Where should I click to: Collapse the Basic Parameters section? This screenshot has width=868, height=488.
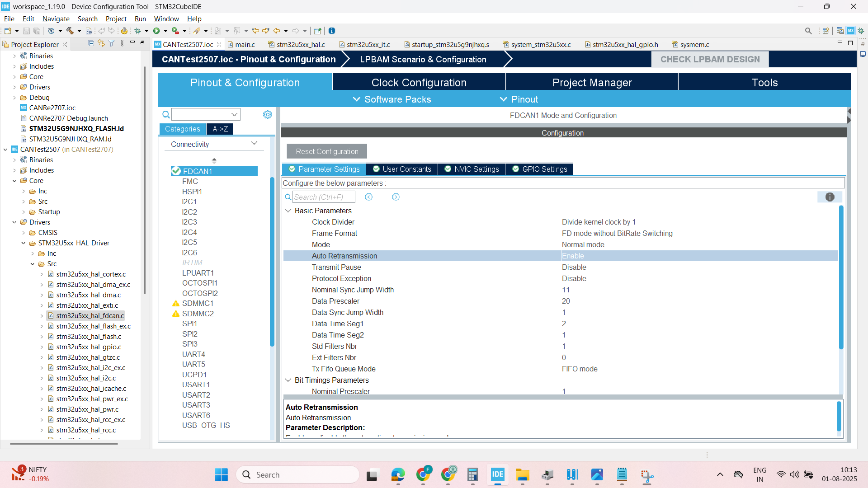[288, 211]
